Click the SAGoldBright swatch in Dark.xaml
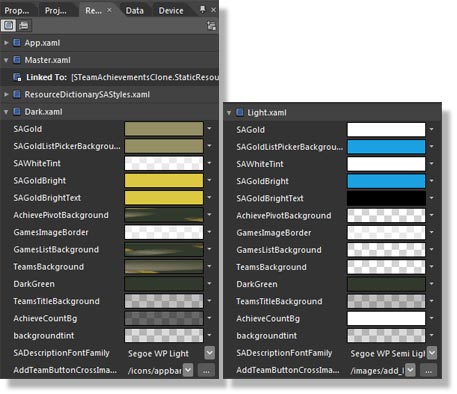The width and height of the screenshot is (457, 394). (x=164, y=180)
